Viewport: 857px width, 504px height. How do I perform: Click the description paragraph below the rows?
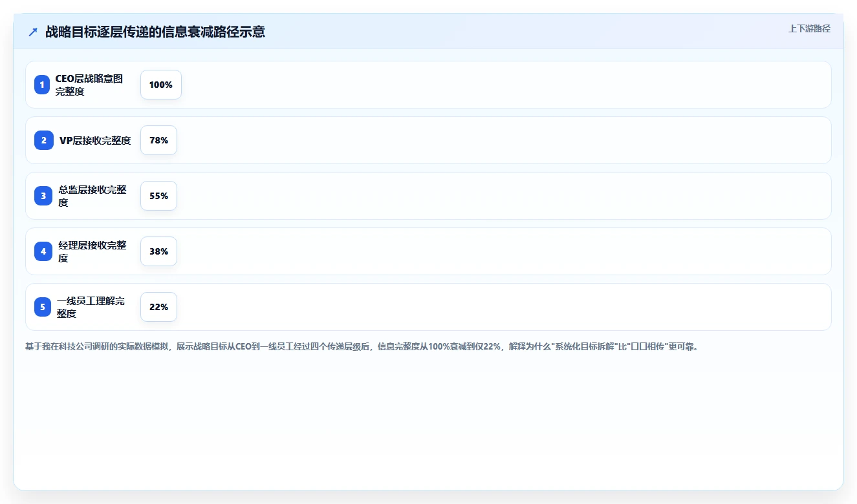coord(362,346)
